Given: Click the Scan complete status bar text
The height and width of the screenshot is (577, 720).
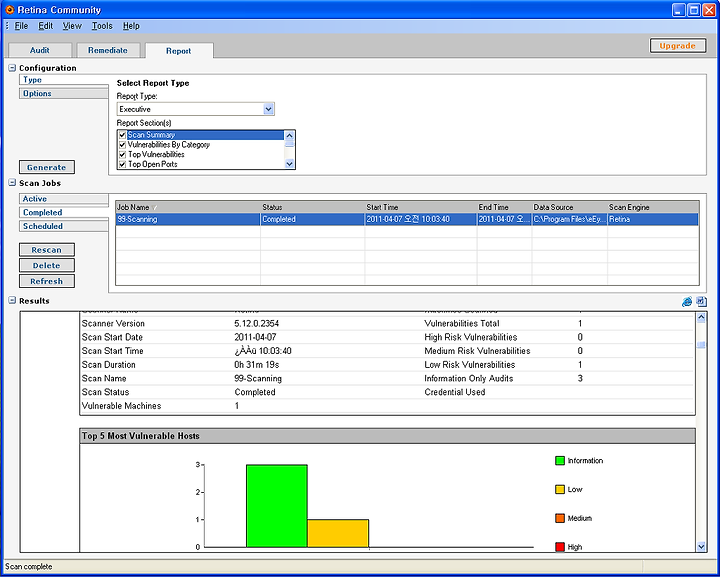Looking at the screenshot, I should point(28,567).
